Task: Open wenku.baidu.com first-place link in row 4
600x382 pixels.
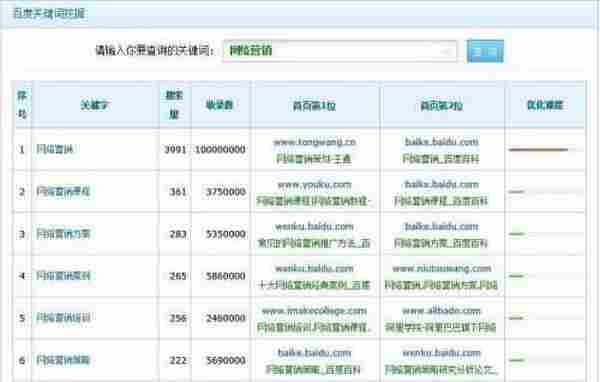Action: [315, 269]
